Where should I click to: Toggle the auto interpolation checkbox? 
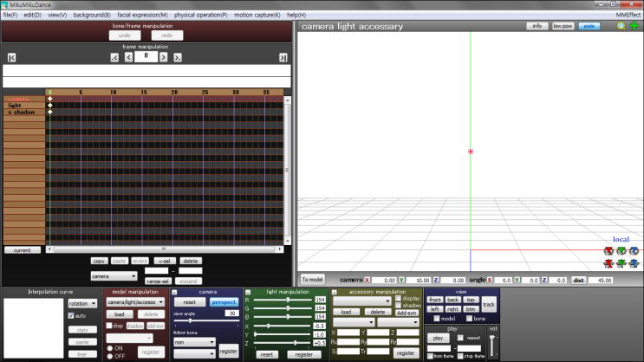(70, 316)
